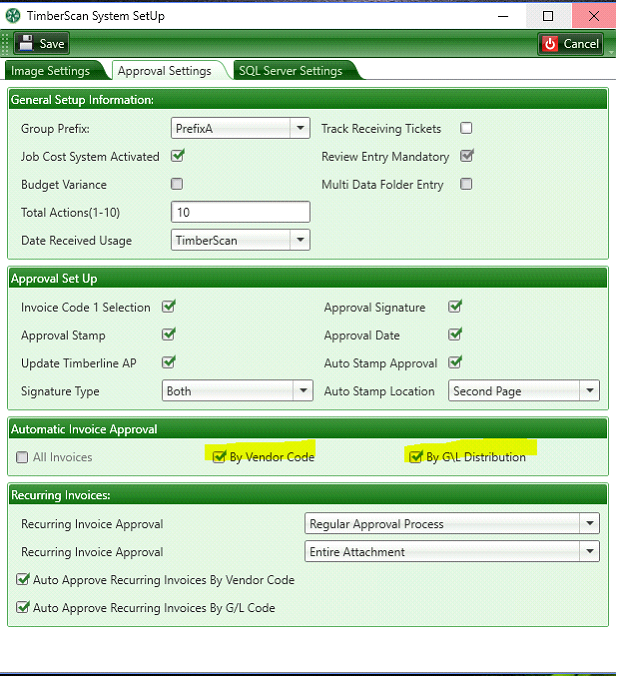
Task: Toggle Job Cost System Activated checkbox
Action: 177,156
